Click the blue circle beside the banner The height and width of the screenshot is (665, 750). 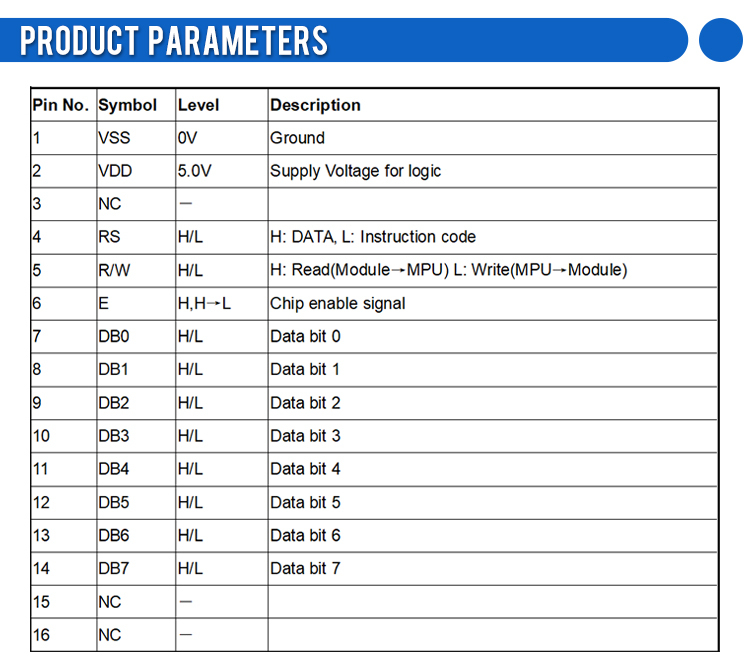tap(721, 40)
